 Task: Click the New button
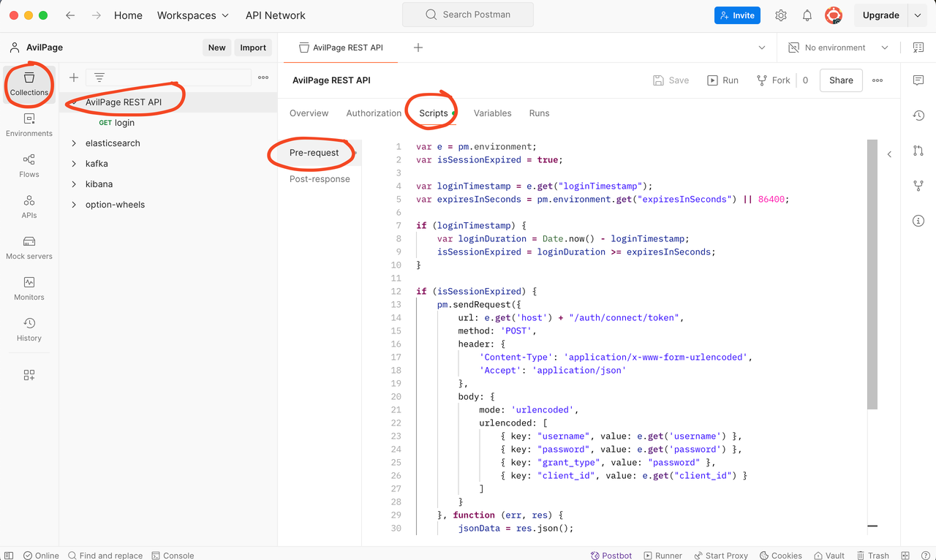pos(217,48)
